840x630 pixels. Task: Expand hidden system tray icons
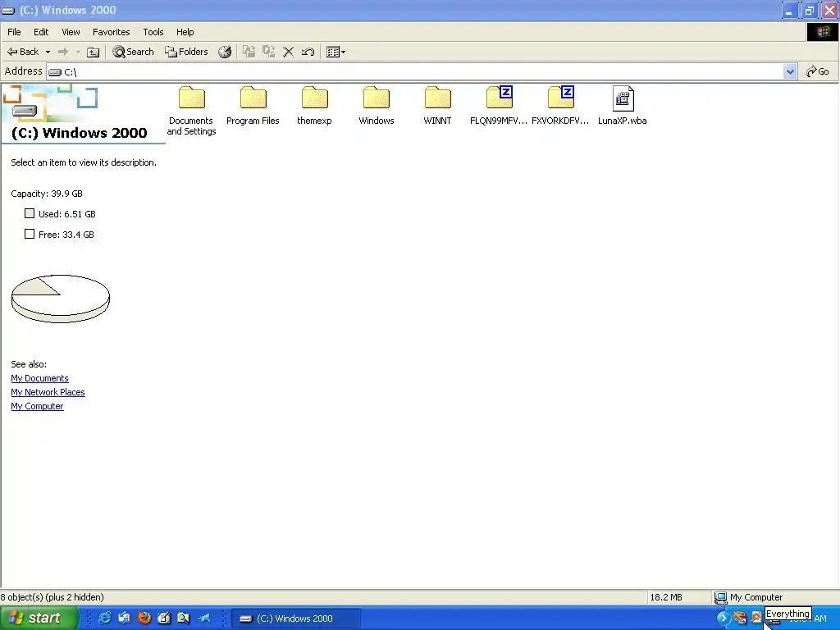[723, 619]
